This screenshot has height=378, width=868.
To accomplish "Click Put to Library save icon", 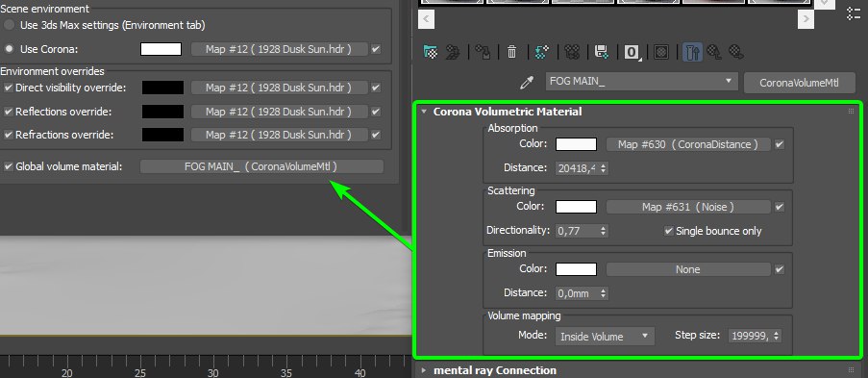I will (602, 52).
